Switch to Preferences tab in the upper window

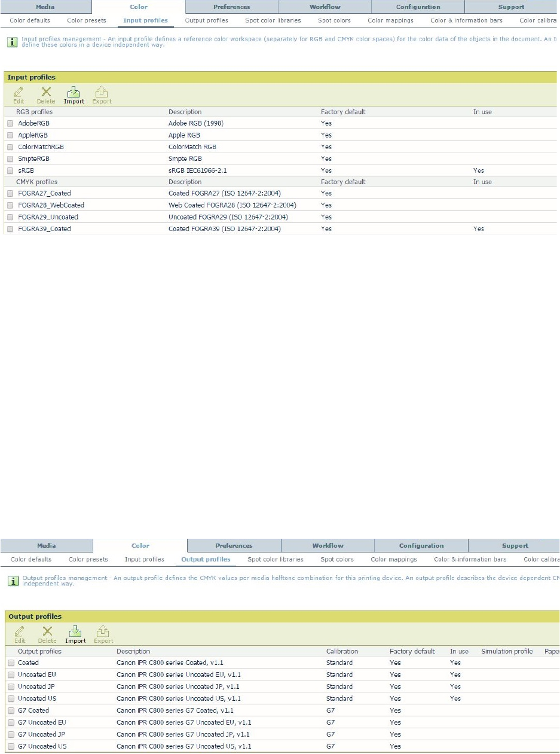pyautogui.click(x=232, y=7)
